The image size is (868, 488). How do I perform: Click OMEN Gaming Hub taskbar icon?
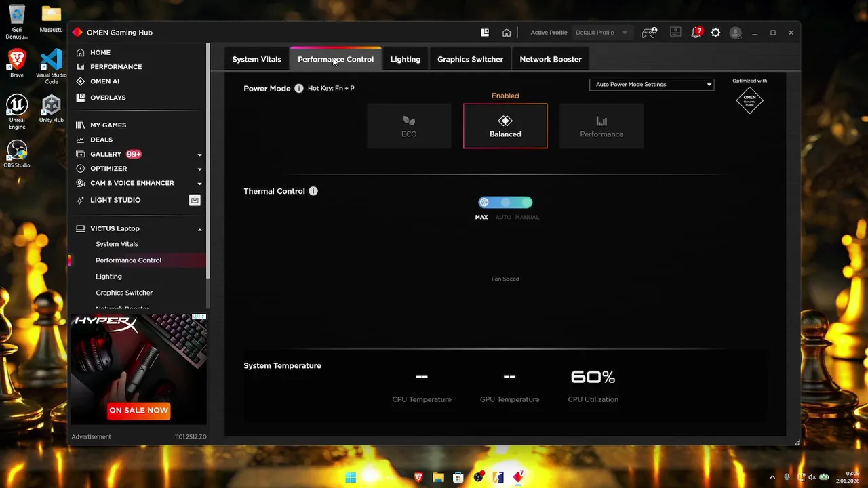coord(518,477)
